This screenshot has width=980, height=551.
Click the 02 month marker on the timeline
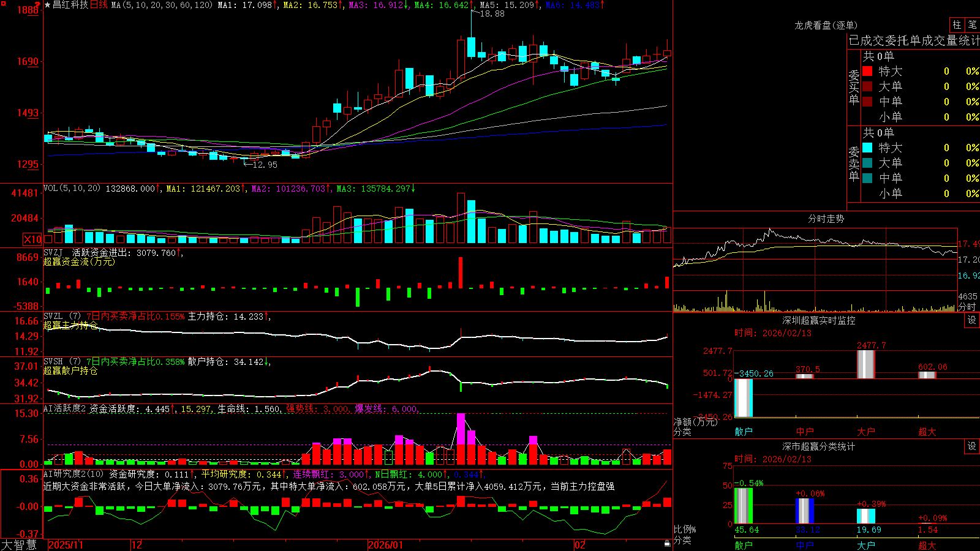[580, 545]
